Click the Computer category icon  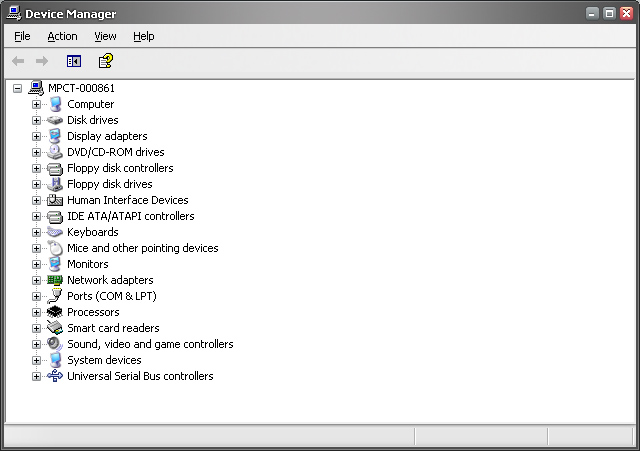pyautogui.click(x=55, y=104)
